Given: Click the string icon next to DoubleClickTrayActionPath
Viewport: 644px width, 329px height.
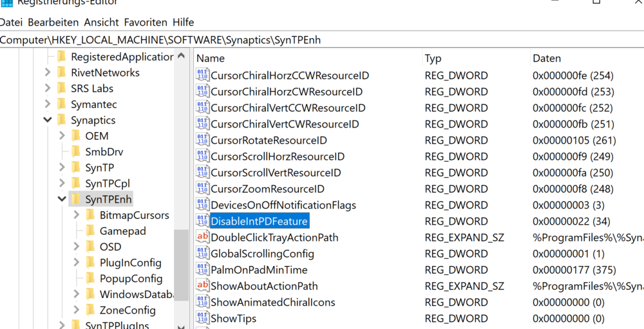Looking at the screenshot, I should tap(202, 238).
